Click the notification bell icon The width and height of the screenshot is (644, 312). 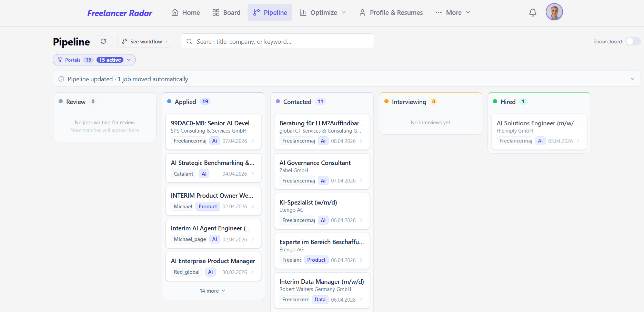click(x=533, y=13)
